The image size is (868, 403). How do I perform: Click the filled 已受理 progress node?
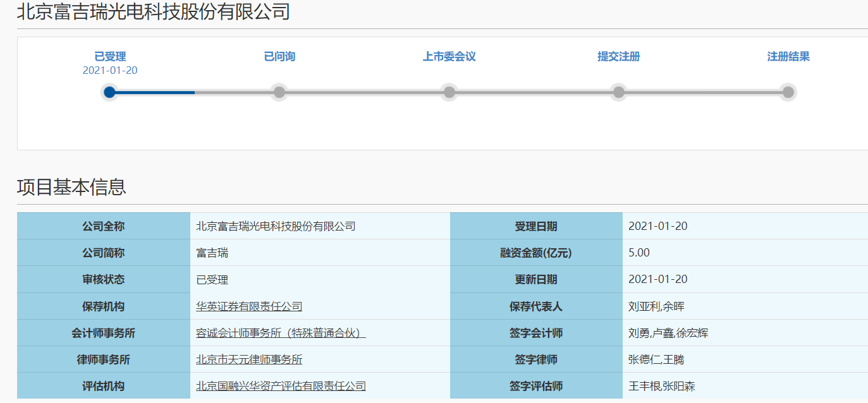[x=110, y=92]
